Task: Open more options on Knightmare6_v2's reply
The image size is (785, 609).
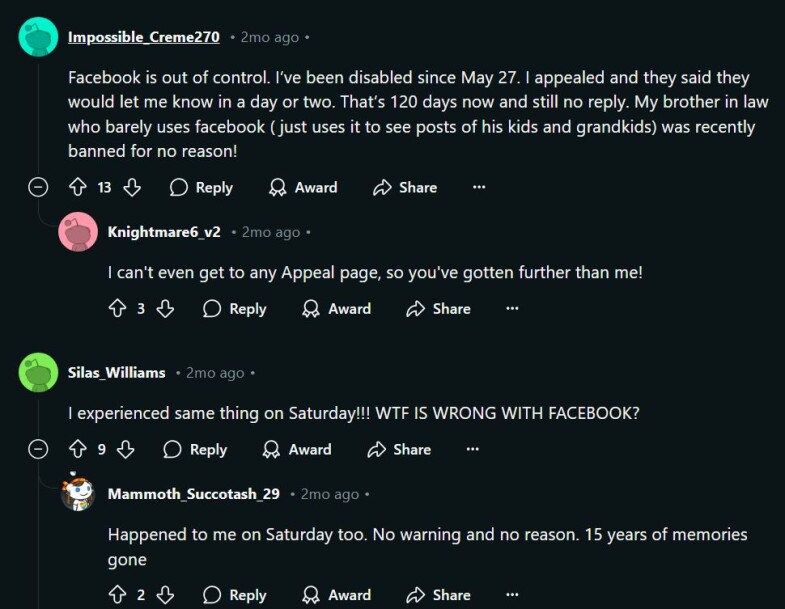Action: coord(512,309)
